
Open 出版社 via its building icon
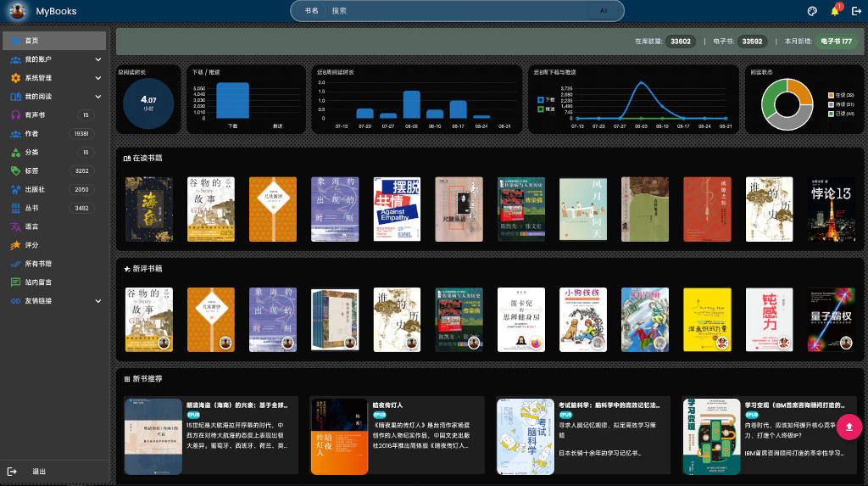coord(15,189)
